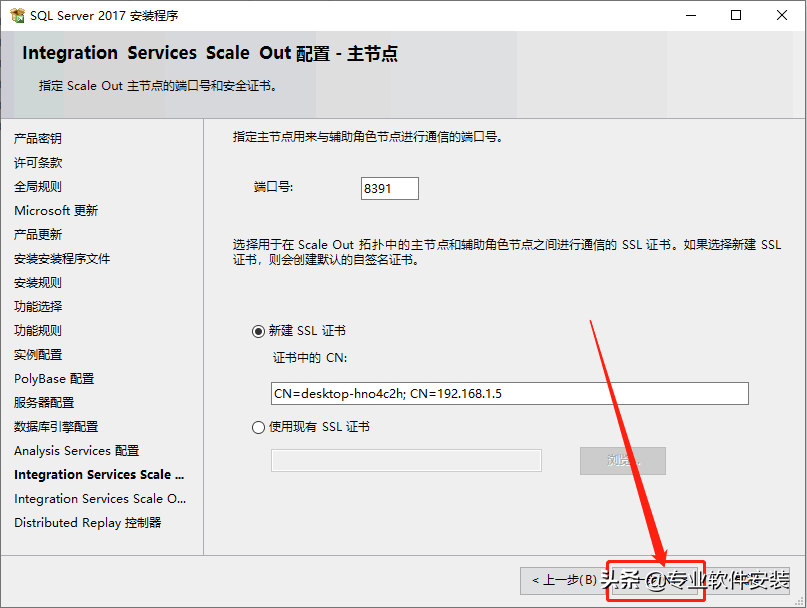Click the 证书中的 CN text field
This screenshot has height=608, width=807.
point(509,394)
